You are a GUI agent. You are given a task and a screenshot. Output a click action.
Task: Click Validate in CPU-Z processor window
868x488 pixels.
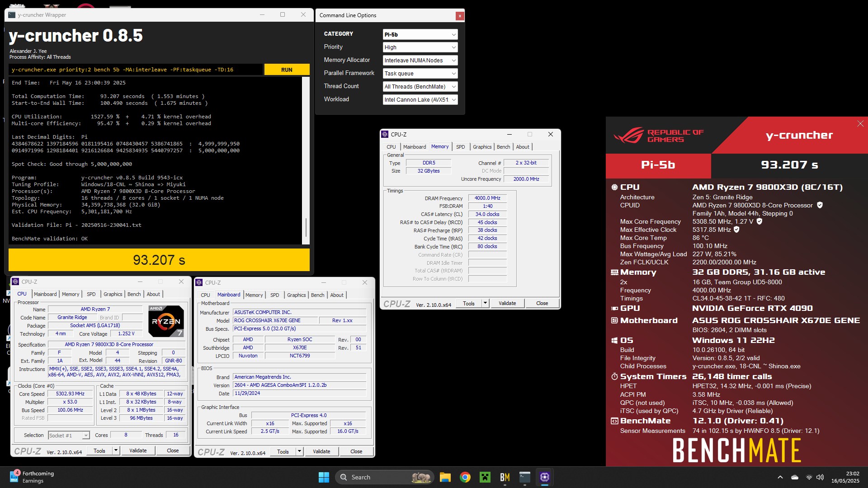tap(138, 450)
